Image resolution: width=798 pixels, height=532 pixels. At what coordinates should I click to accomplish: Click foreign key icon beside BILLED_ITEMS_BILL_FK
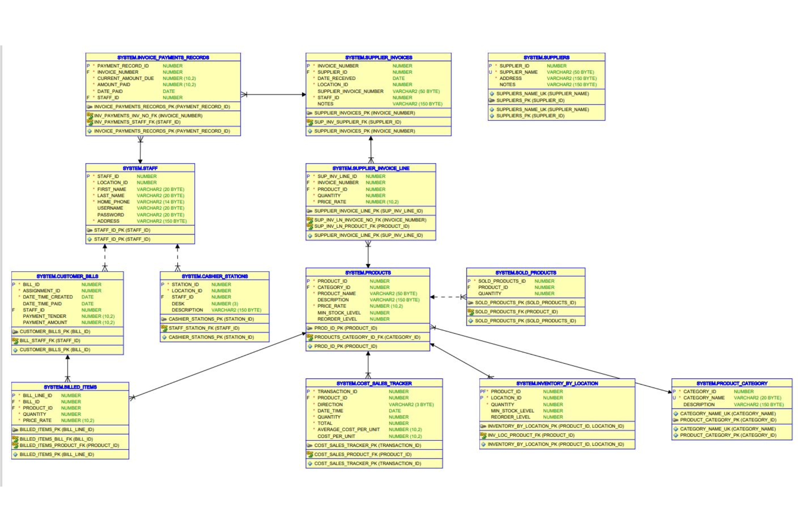(x=15, y=439)
